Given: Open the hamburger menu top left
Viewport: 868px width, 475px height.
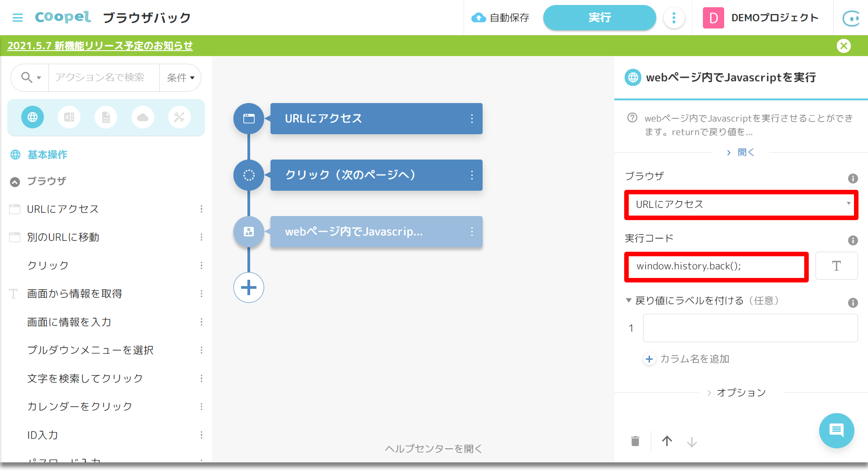Looking at the screenshot, I should click(x=17, y=18).
